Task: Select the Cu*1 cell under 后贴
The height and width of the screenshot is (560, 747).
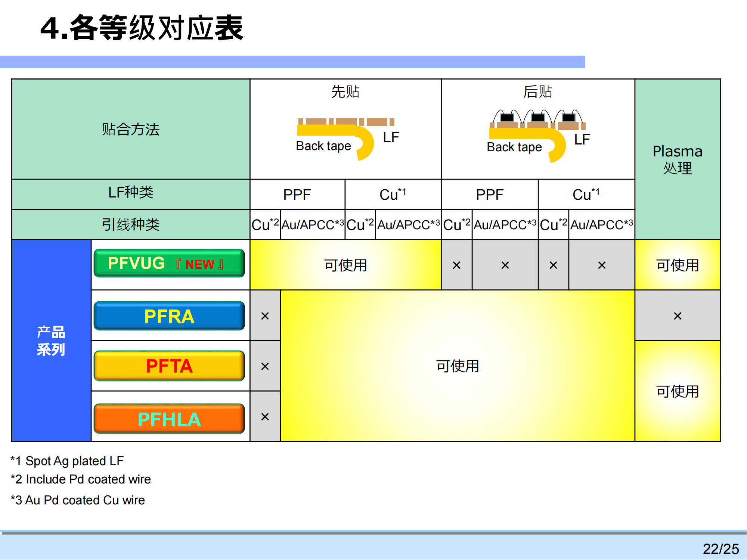Action: (586, 195)
